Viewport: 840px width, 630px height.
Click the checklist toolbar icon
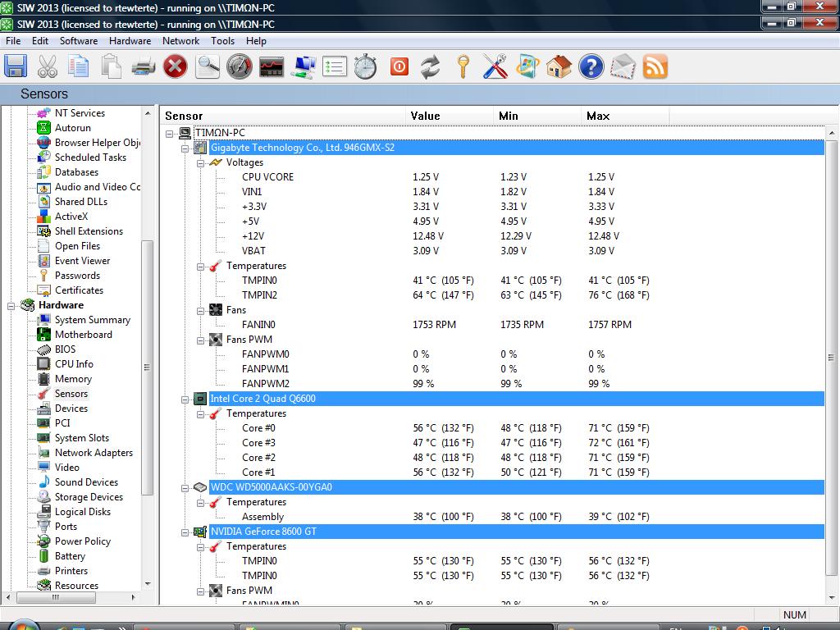(x=335, y=67)
